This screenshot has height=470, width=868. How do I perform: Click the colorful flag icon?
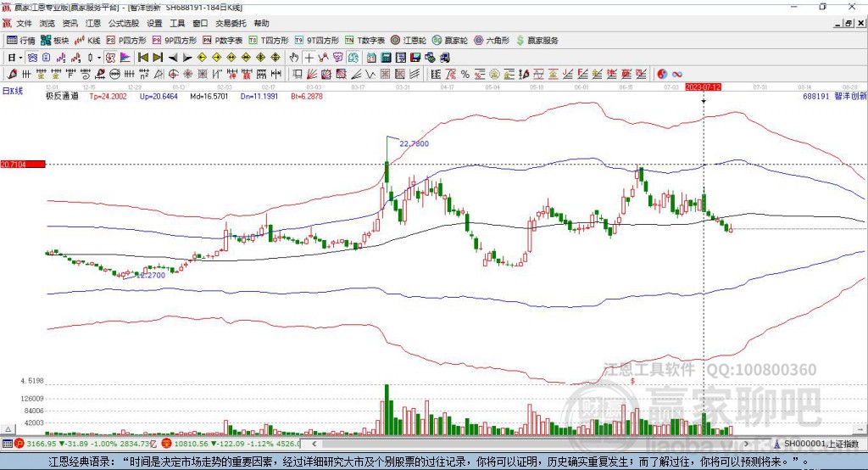(x=125, y=58)
